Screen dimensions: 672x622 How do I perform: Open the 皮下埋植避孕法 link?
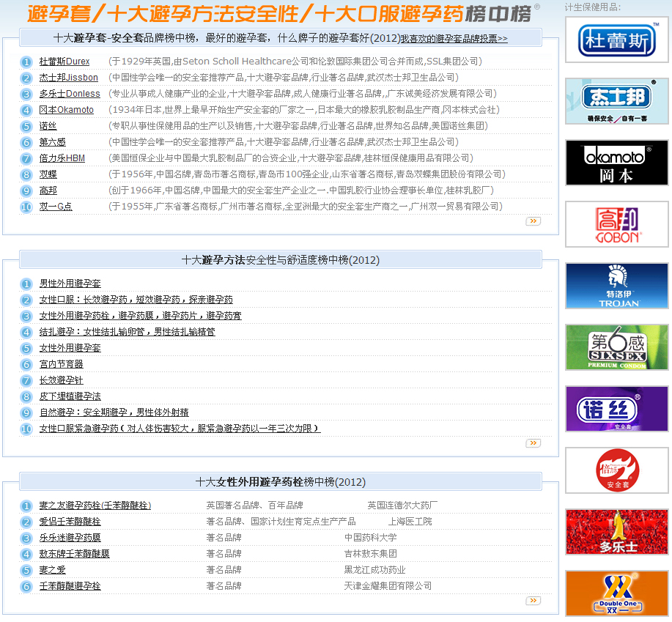point(70,396)
